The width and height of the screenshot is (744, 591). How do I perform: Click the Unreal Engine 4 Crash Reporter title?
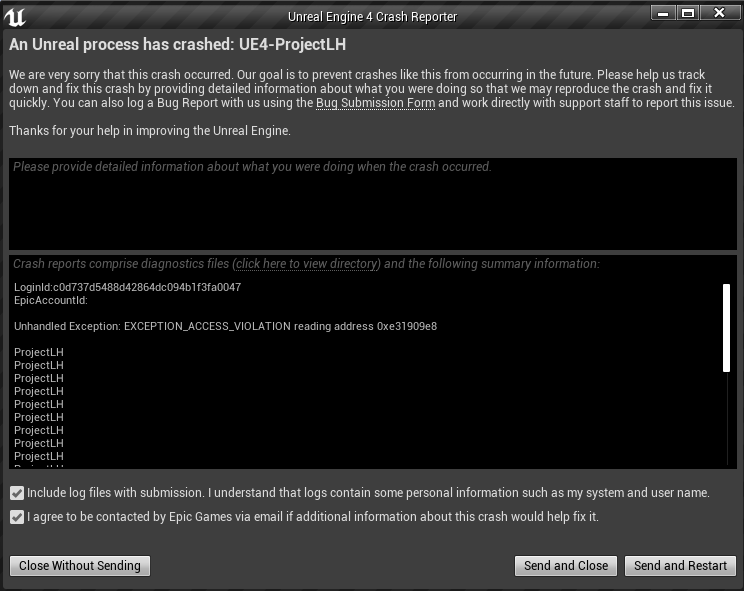point(372,16)
